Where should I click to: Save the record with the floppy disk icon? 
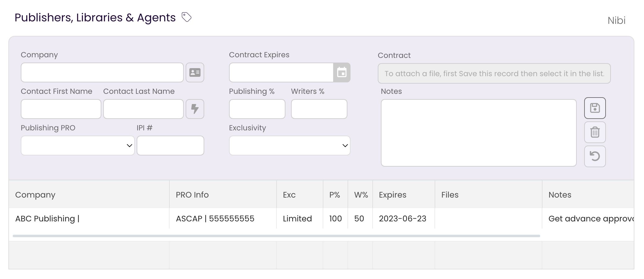595,108
